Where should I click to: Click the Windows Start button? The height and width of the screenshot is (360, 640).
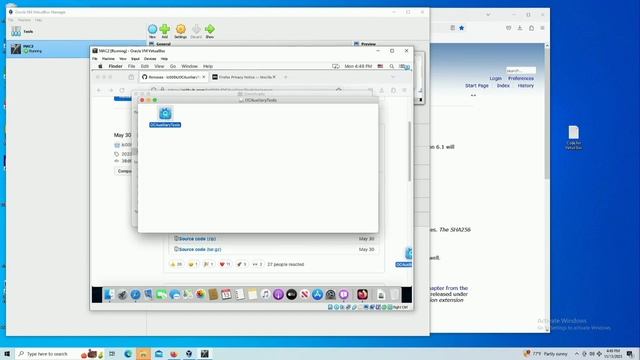point(7,353)
